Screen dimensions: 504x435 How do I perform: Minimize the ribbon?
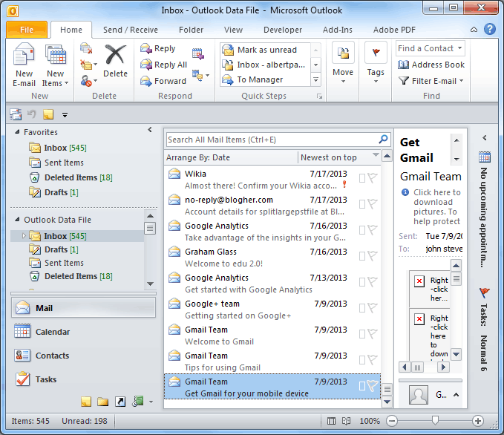coord(474,30)
